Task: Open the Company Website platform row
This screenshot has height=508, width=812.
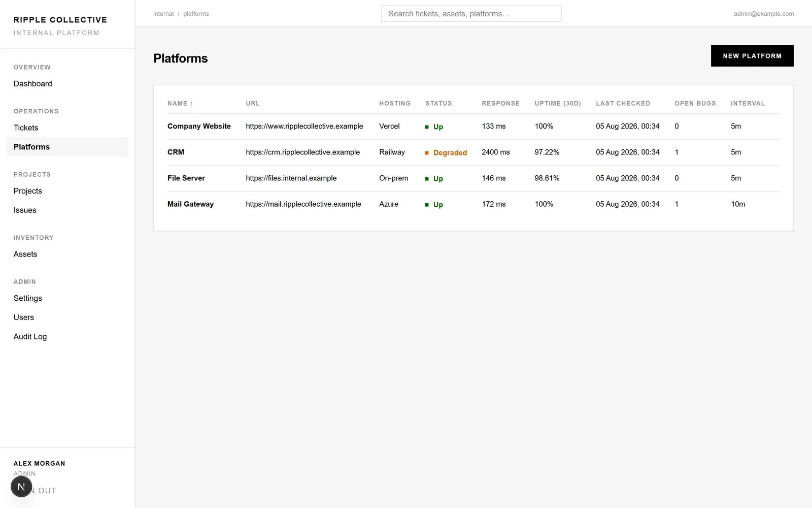Action: [473, 126]
